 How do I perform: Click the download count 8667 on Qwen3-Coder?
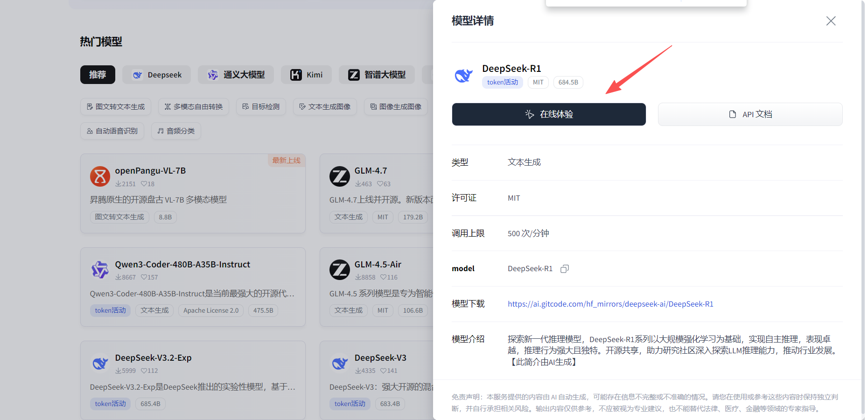[126, 277]
